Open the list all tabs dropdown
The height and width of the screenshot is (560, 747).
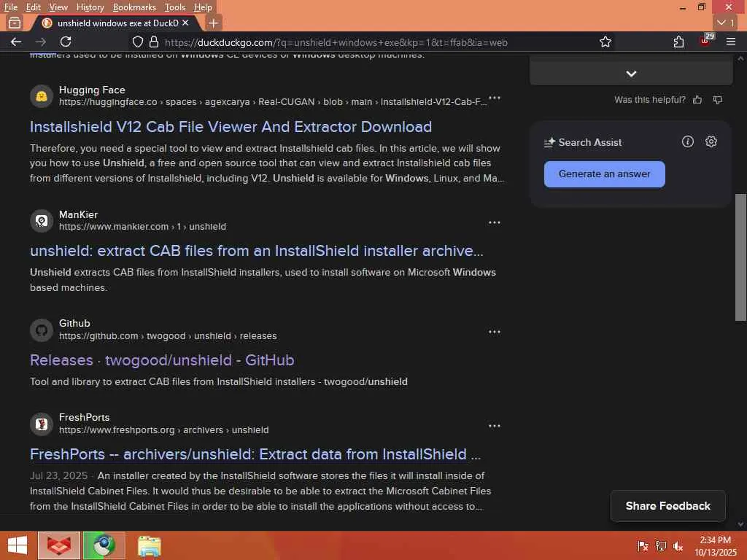tap(726, 23)
